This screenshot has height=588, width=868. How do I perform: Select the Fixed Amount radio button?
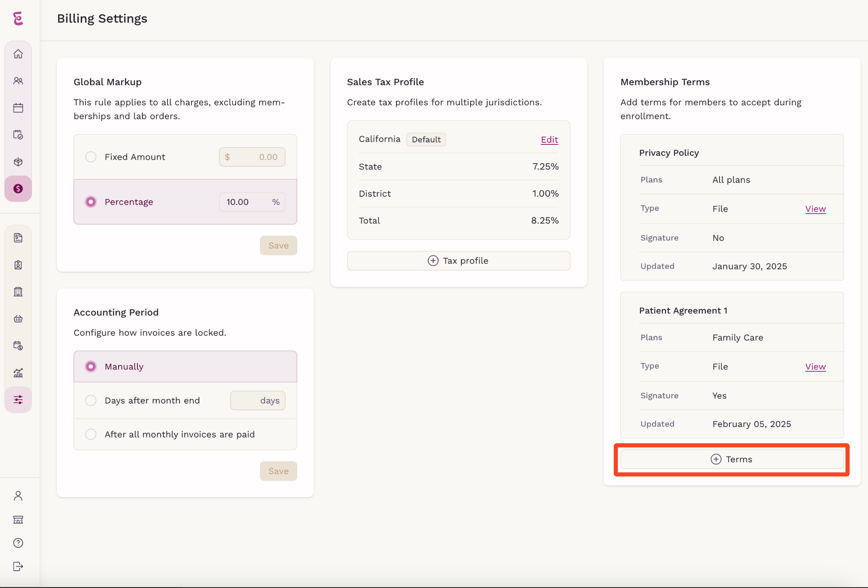pyautogui.click(x=91, y=157)
